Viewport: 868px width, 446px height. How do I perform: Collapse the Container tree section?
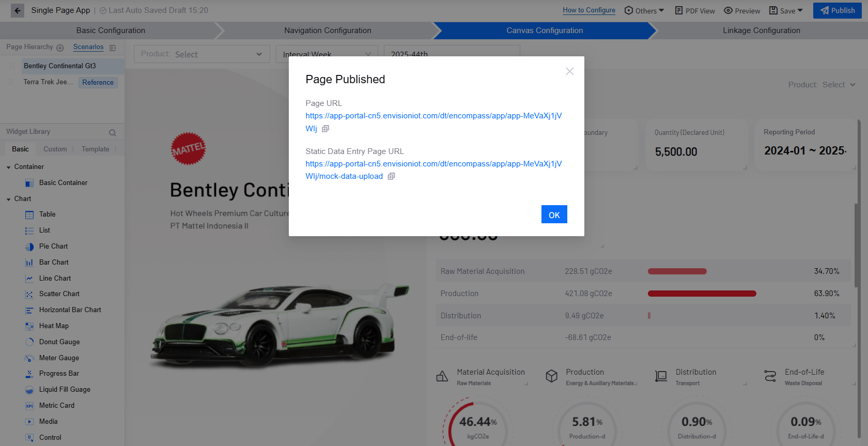pyautogui.click(x=8, y=167)
